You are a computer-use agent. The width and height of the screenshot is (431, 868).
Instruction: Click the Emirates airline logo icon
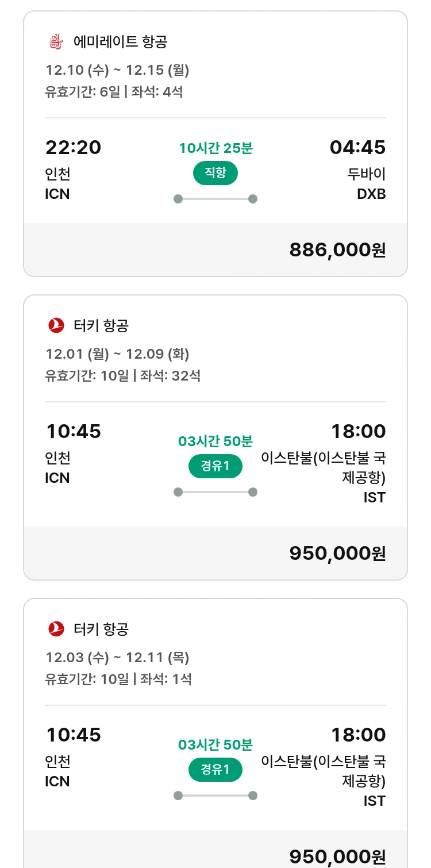coord(56,42)
